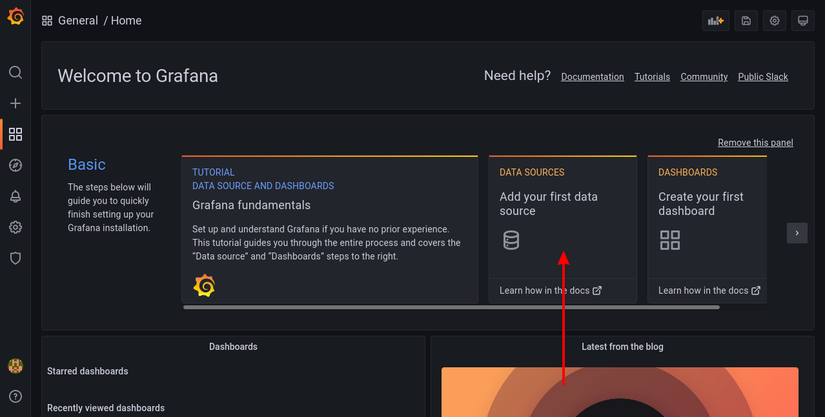Image resolution: width=825 pixels, height=417 pixels.
Task: Open the Server Admin shield icon
Action: pos(15,258)
